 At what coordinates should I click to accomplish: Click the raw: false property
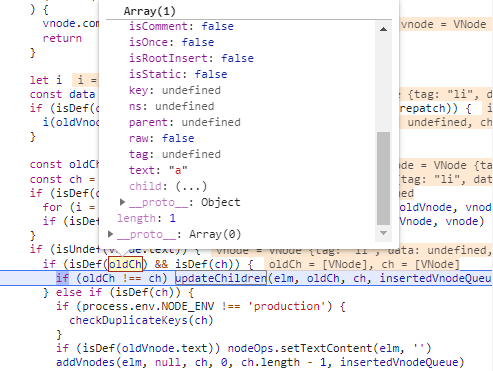pos(162,138)
